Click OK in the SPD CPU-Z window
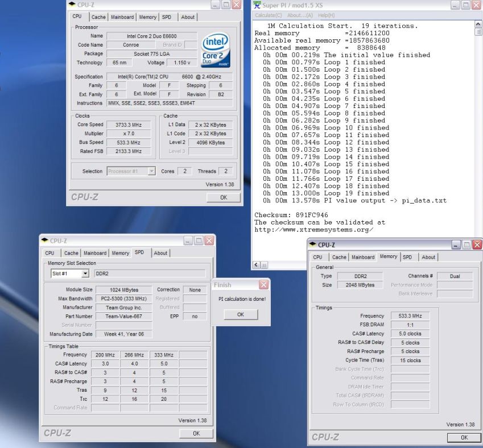 [x=196, y=434]
